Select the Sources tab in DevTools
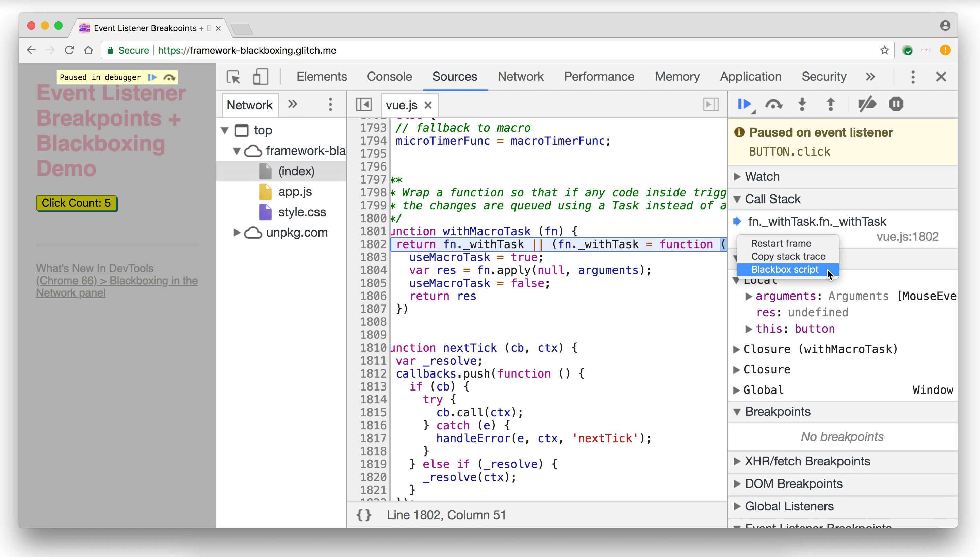This screenshot has height=557, width=980. [455, 76]
